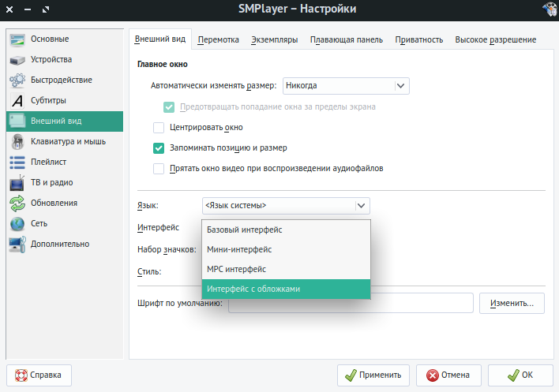Switch to the Перемотка tab
The width and height of the screenshot is (559, 392).
[219, 39]
